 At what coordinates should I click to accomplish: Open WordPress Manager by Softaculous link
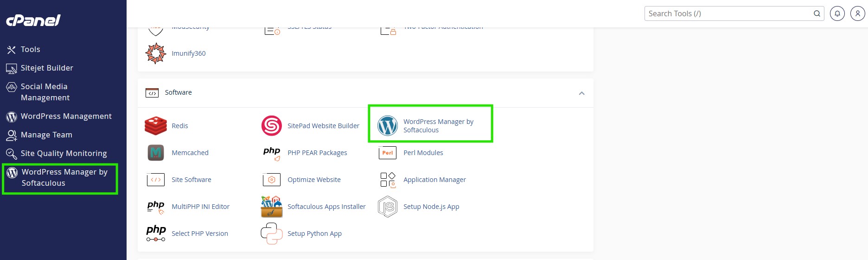pos(438,126)
